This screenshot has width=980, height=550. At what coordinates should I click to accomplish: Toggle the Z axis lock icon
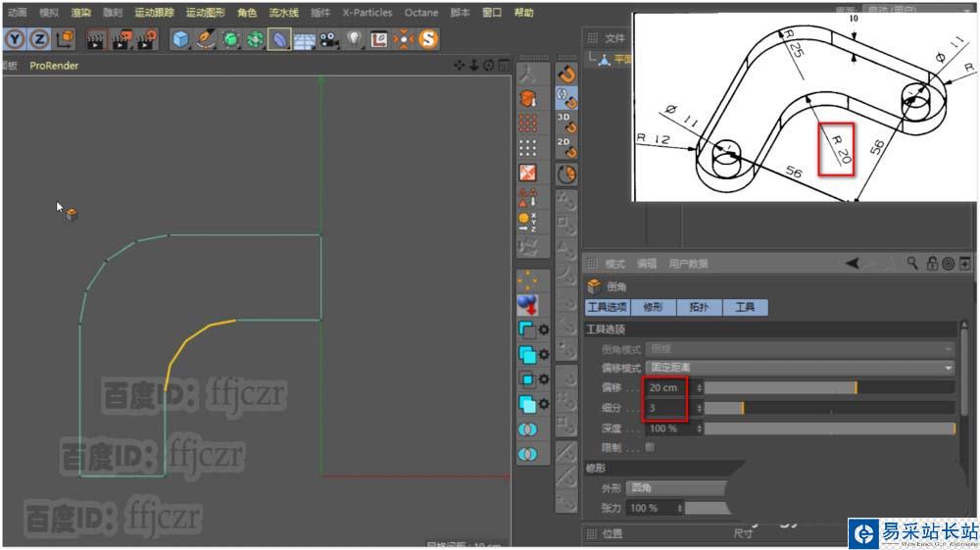coord(39,39)
